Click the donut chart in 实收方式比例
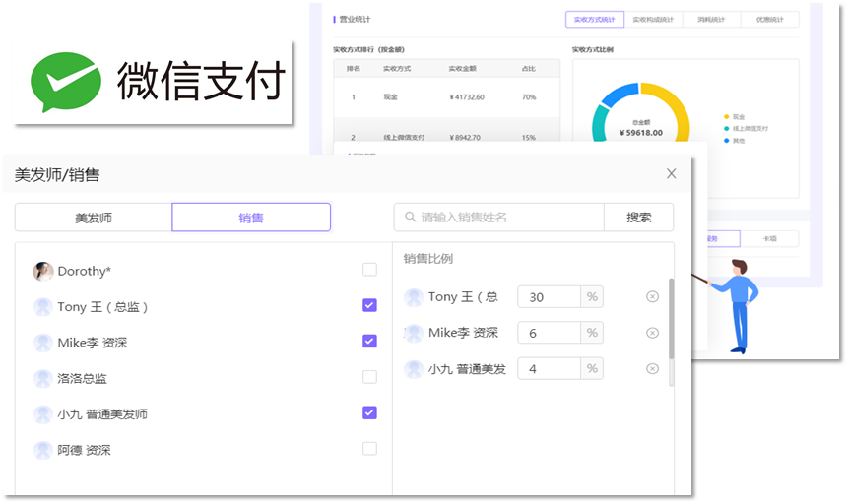 641,112
